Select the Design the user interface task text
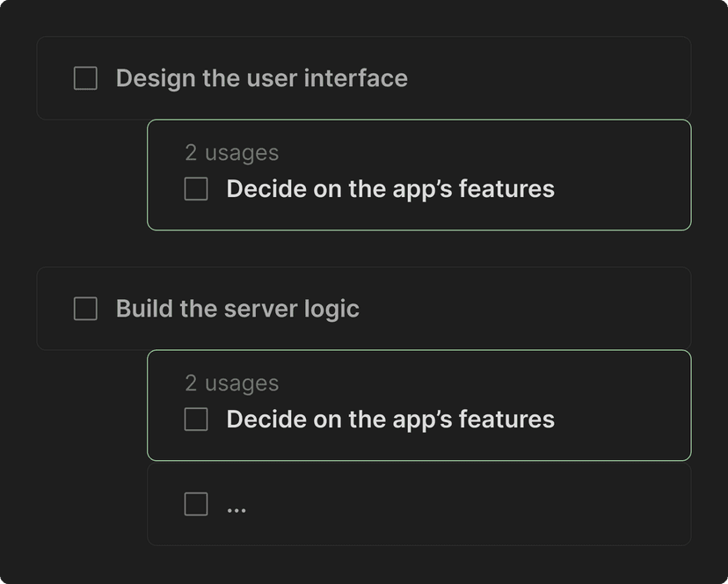Screen dimensions: 728x584 (262, 78)
